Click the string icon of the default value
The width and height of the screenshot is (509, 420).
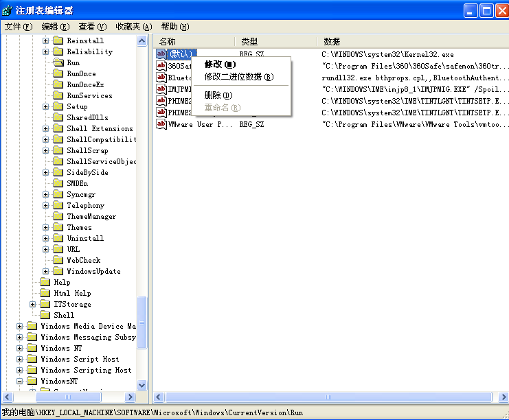coord(161,54)
